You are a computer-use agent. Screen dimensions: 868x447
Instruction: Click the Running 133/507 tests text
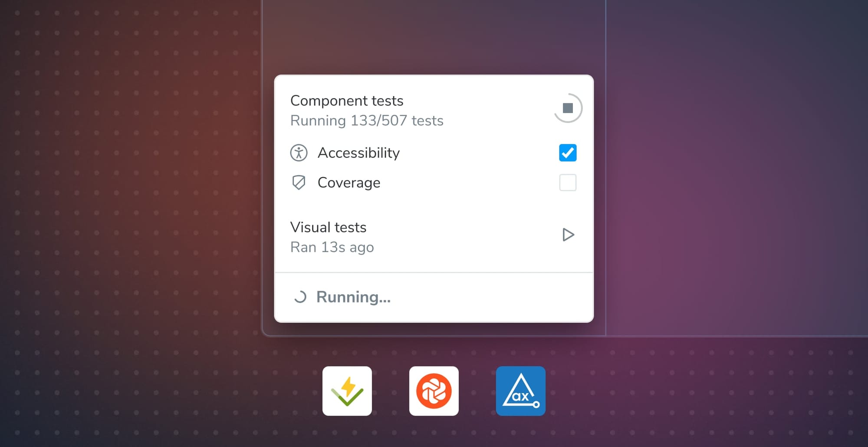(367, 120)
